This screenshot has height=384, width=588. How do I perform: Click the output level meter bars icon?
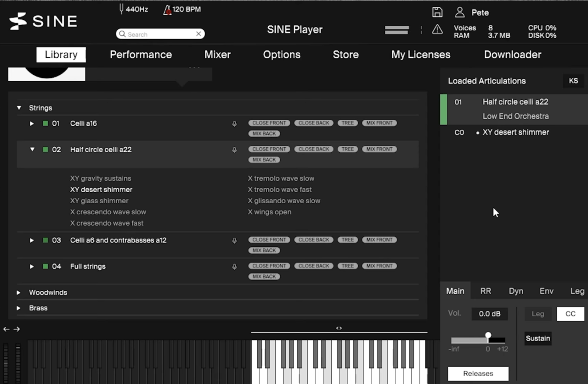pos(397,30)
